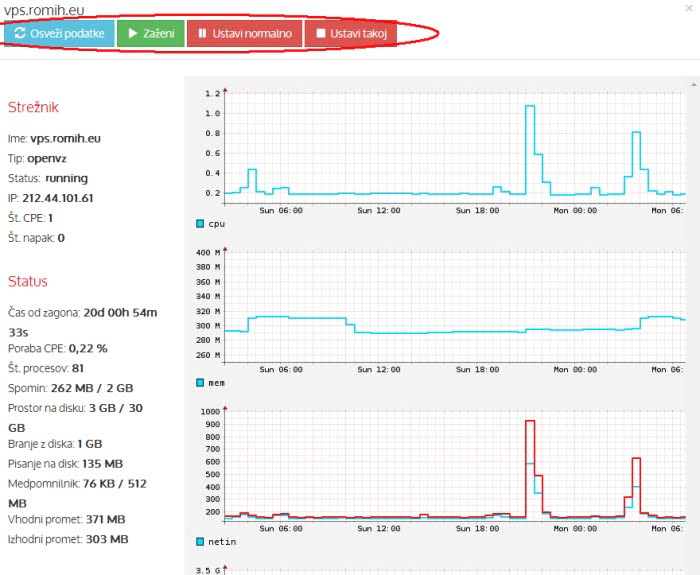Click the refresh arrows icon in Osveži podatke
The height and width of the screenshot is (575, 700).
(x=20, y=33)
